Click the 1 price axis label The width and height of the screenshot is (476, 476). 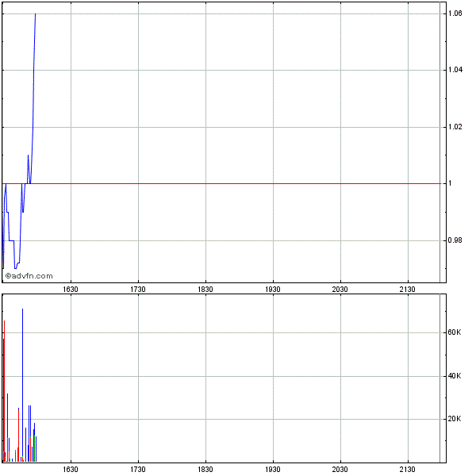450,183
